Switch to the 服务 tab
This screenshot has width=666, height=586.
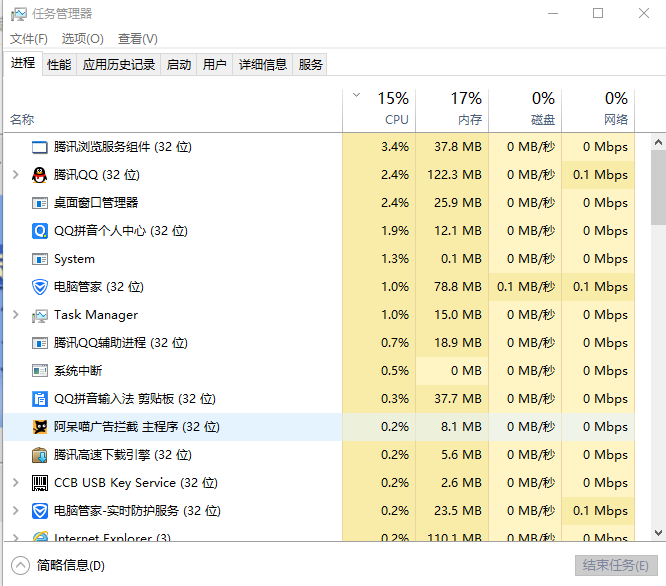coord(310,65)
